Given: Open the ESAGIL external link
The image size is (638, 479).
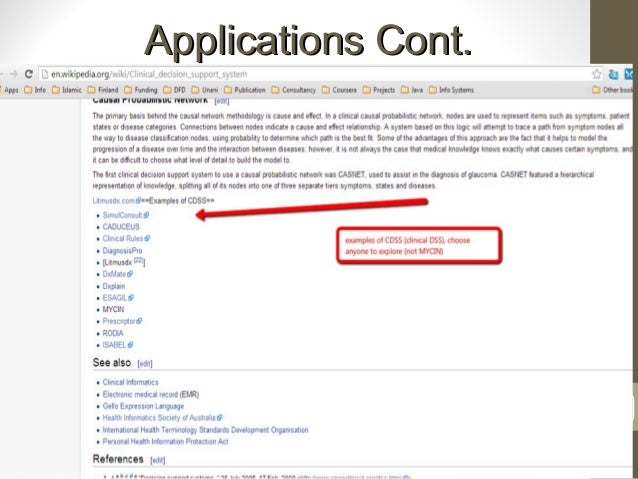Looking at the screenshot, I should tap(118, 298).
